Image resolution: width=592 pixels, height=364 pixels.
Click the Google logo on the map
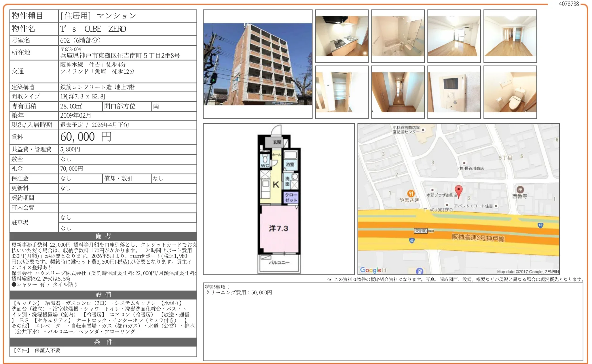(x=371, y=270)
